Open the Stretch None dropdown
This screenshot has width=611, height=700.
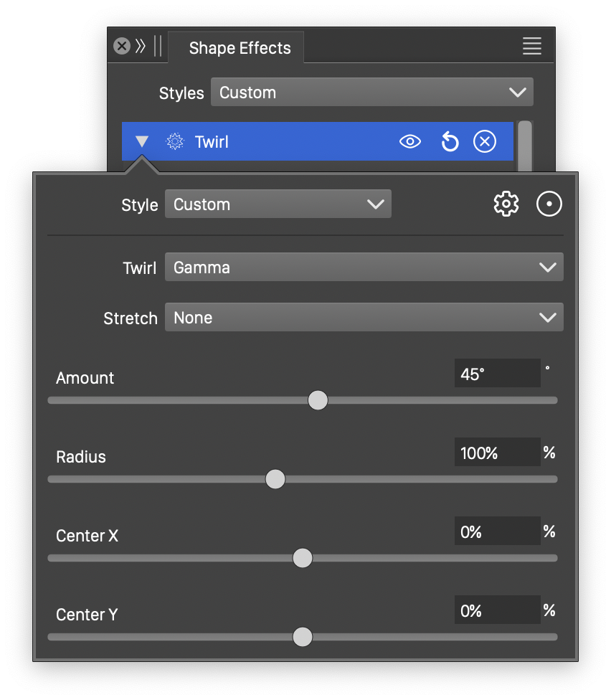364,318
